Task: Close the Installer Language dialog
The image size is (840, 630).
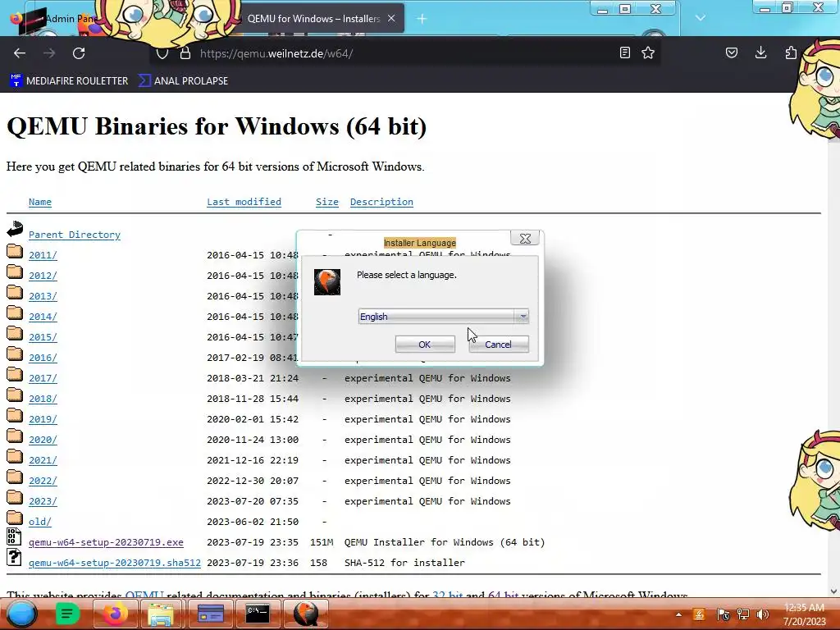Action: pyautogui.click(x=525, y=239)
